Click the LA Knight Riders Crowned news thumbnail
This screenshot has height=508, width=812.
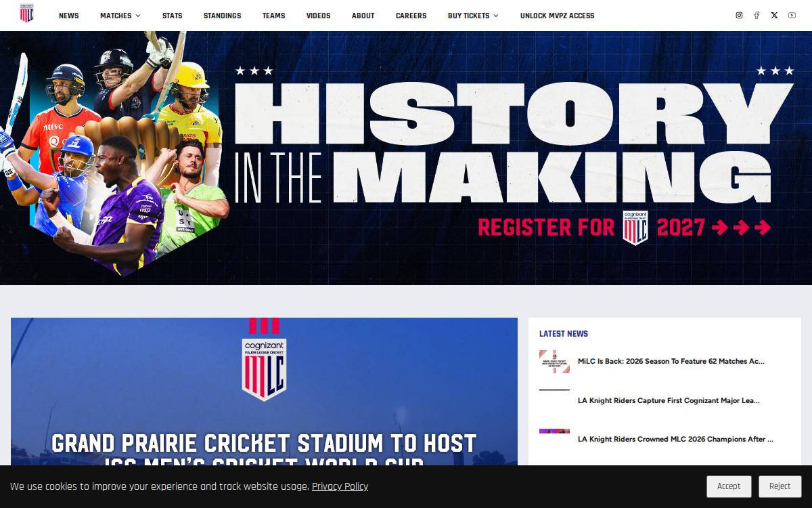coord(554,431)
